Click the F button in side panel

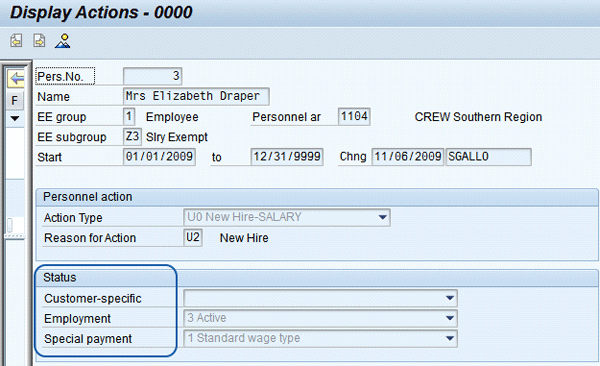pyautogui.click(x=15, y=101)
